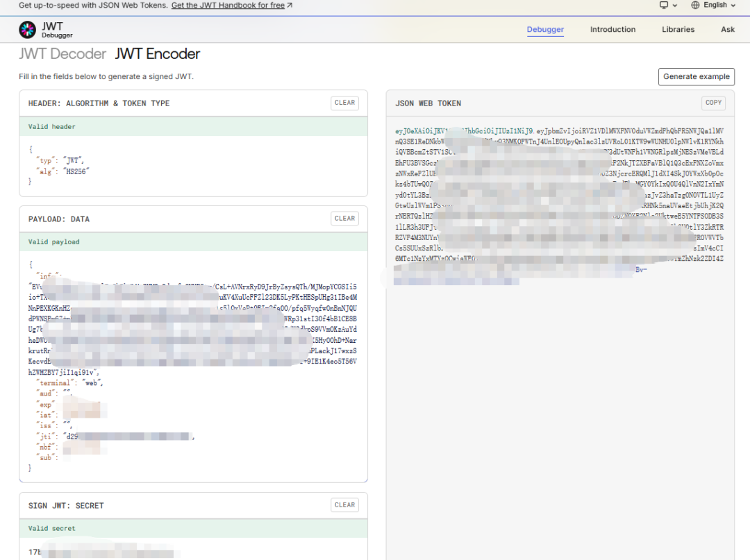The image size is (750, 560).
Task: Click the PAYLOAD: DATA title
Action: 59,219
